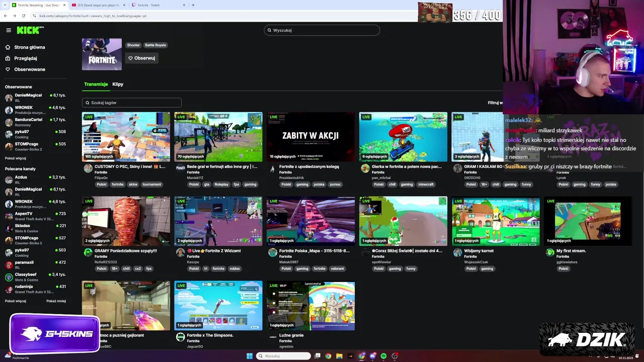Viewport: 644px width, 362px height.
Task: Click the Battle Royale category tag
Action: [x=155, y=45]
